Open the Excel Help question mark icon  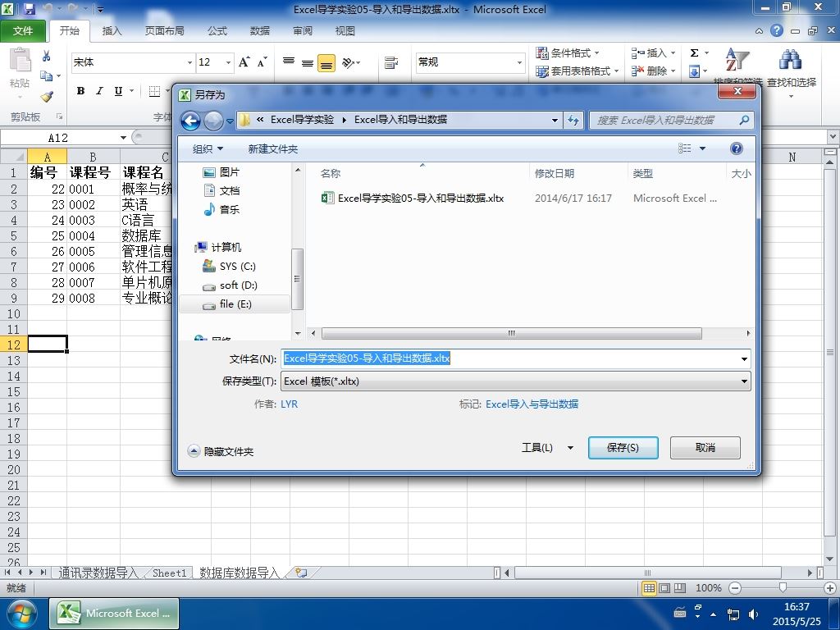777,30
